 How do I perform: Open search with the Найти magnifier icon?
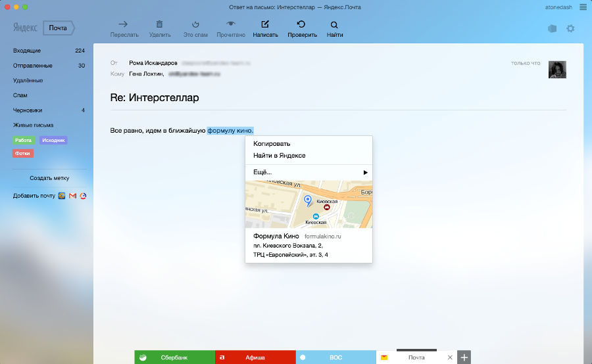[334, 25]
